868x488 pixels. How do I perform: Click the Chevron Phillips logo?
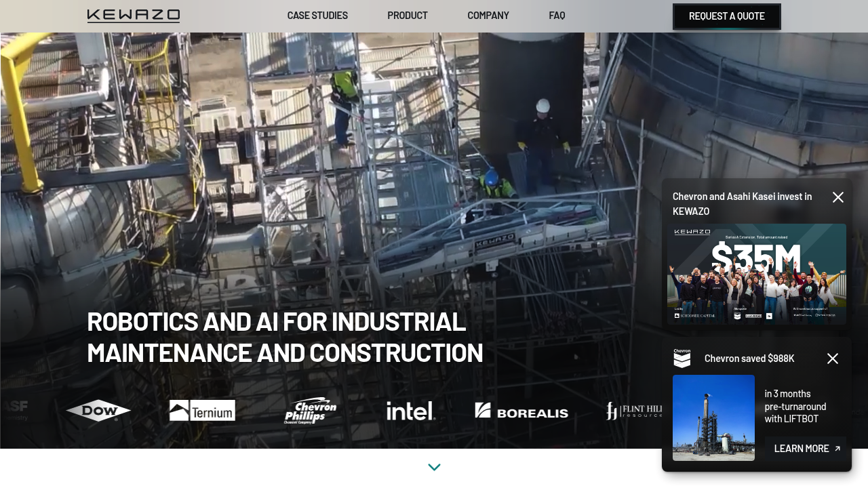311,411
